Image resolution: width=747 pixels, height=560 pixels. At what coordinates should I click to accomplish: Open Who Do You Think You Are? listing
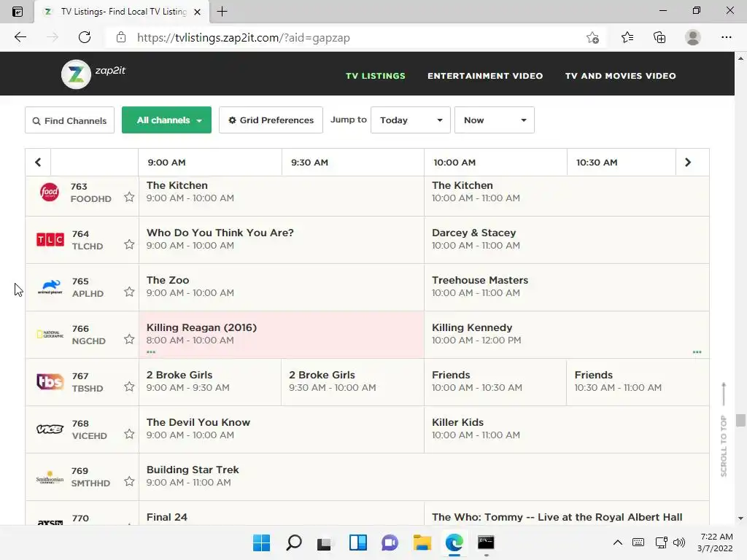point(281,239)
